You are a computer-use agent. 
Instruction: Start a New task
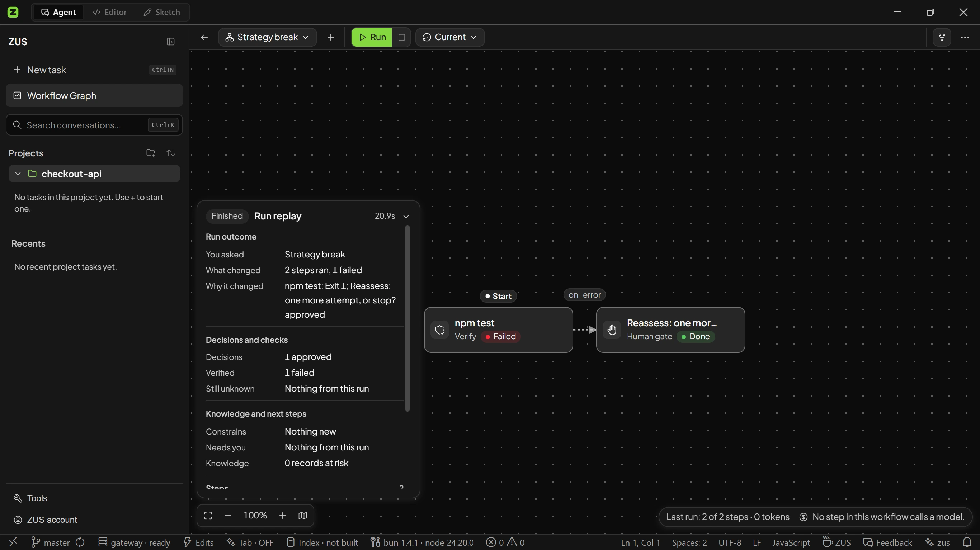(94, 70)
